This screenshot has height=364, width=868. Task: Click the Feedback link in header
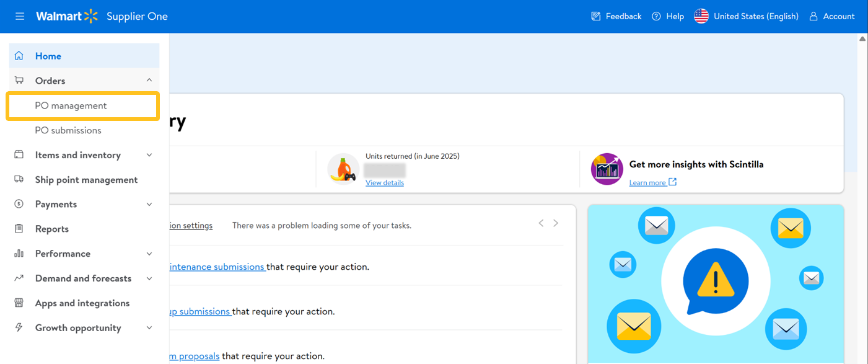(623, 17)
